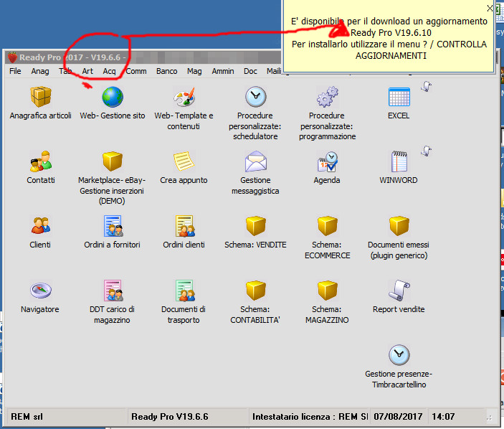Image resolution: width=504 pixels, height=429 pixels.
Task: Open Report vendite scroll icon
Action: (x=399, y=291)
